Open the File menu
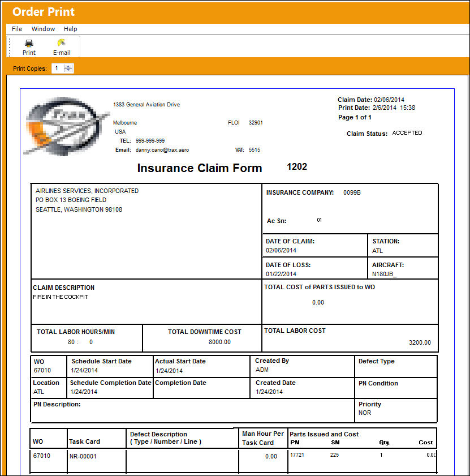The image size is (470, 476). click(x=17, y=29)
